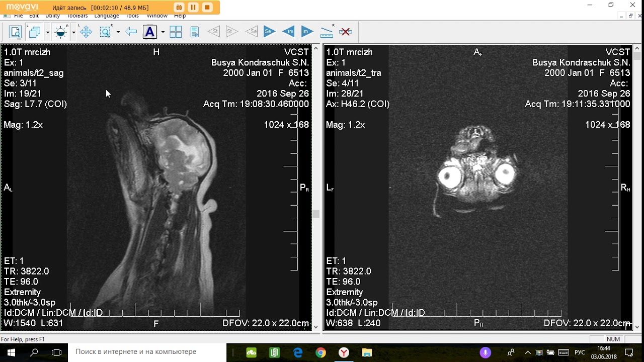Open the notification action center
This screenshot has width=644, height=362.
[x=628, y=352]
